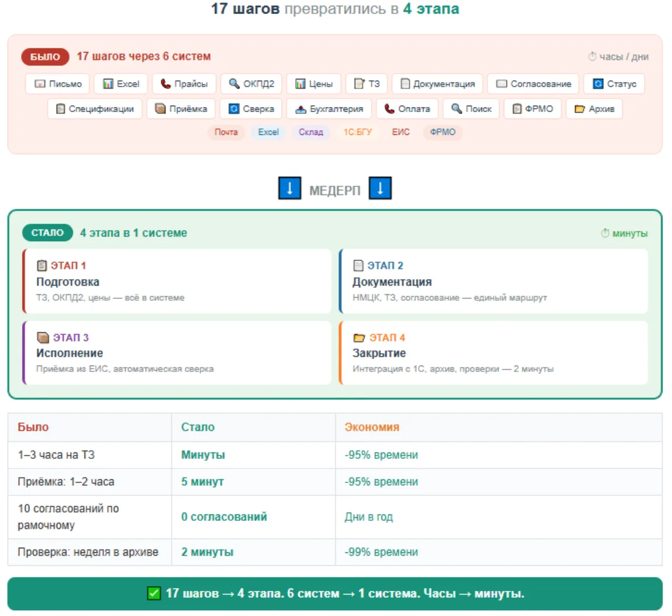Click the folder icon next to ЭТАП 4
Image resolution: width=672 pixels, height=616 pixels.
point(359,337)
